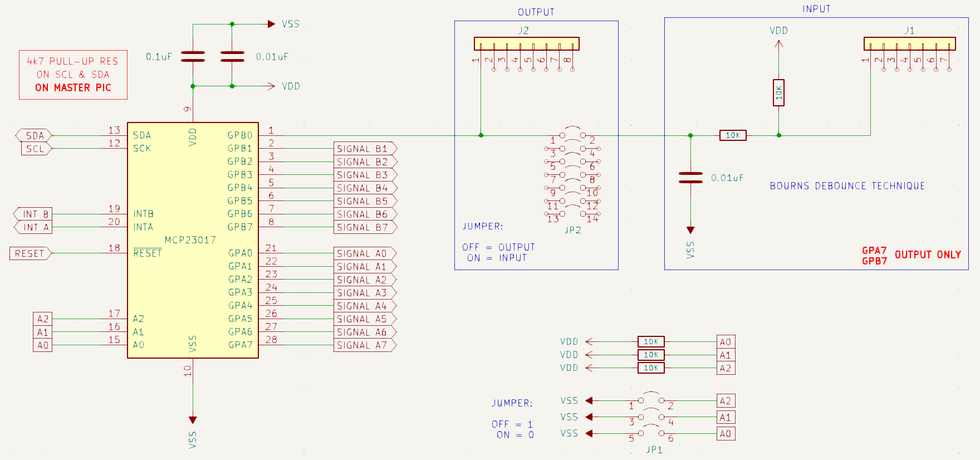
Task: Select the BOURNS DEBOUNCE TECHNIQUE text
Action: pyautogui.click(x=847, y=186)
